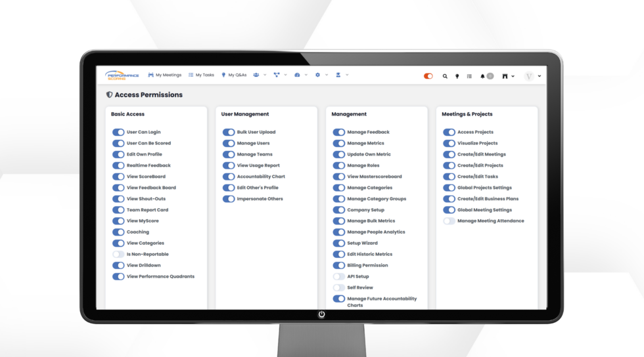This screenshot has width=644, height=357.
Task: Open My Tasks in navbar
Action: pos(205,75)
